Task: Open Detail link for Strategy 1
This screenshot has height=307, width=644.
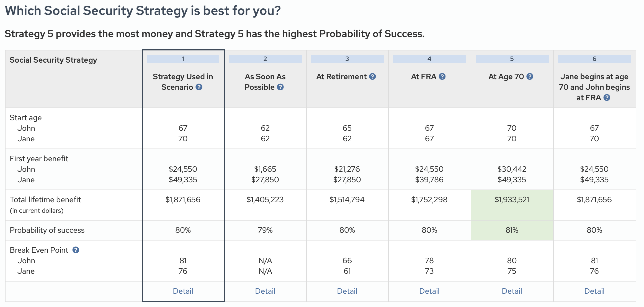Action: click(x=183, y=291)
